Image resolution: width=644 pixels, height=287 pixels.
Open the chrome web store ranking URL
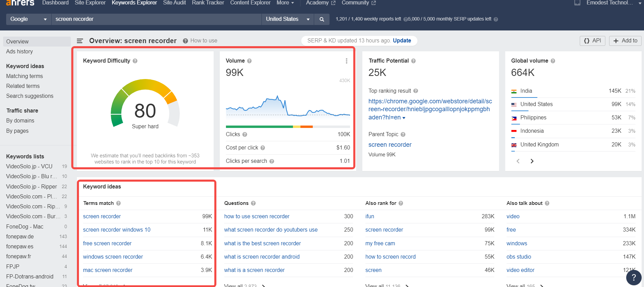pyautogui.click(x=430, y=109)
